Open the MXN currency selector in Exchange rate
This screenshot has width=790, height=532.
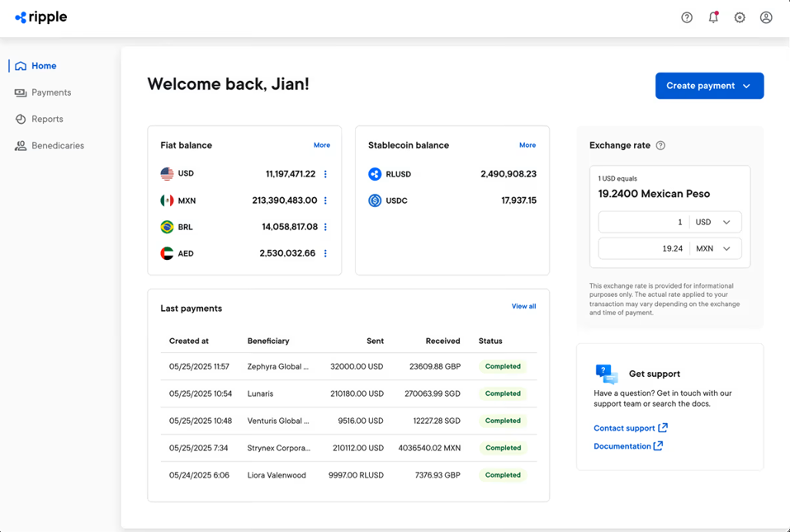pos(716,248)
